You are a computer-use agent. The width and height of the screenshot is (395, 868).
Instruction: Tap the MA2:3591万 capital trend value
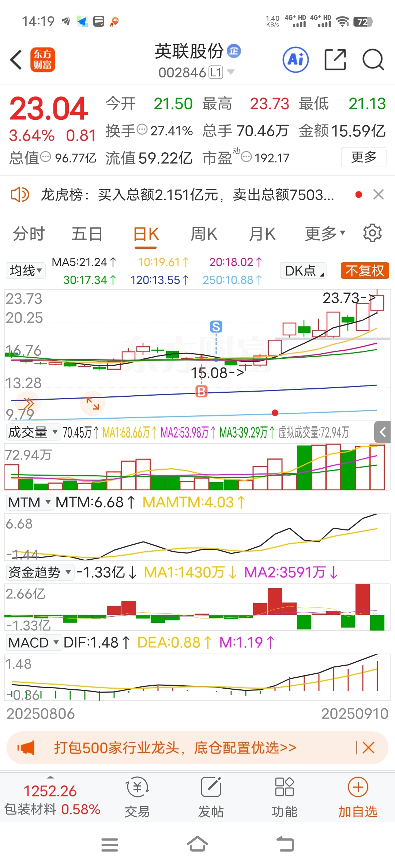(291, 572)
